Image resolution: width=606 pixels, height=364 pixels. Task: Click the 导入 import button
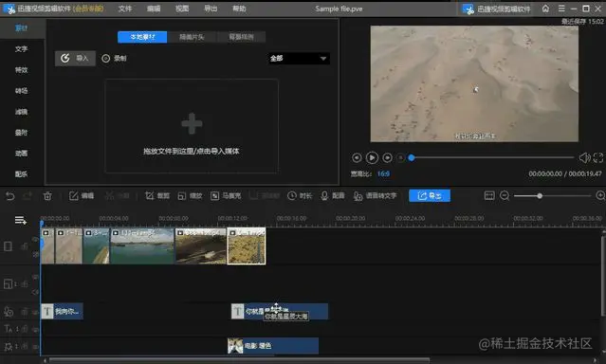[x=75, y=59]
